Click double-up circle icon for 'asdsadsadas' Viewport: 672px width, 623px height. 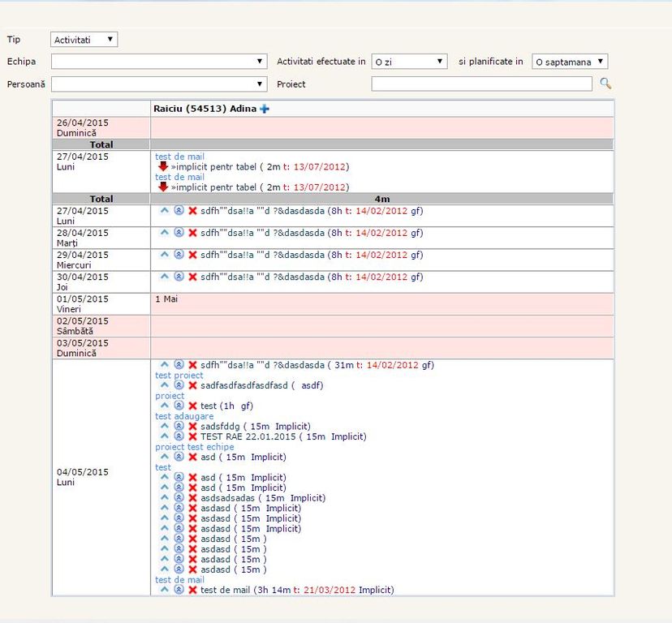pyautogui.click(x=179, y=498)
